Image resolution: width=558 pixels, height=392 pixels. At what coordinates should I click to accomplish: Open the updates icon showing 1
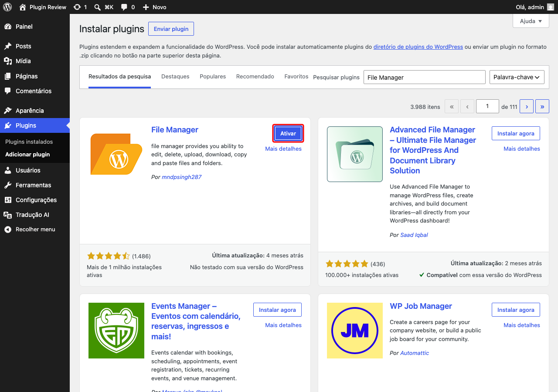click(77, 7)
